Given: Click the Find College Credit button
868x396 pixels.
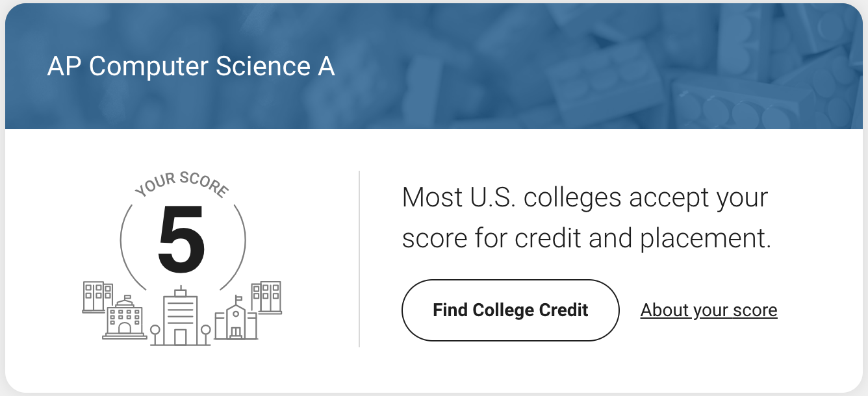Looking at the screenshot, I should coord(510,310).
